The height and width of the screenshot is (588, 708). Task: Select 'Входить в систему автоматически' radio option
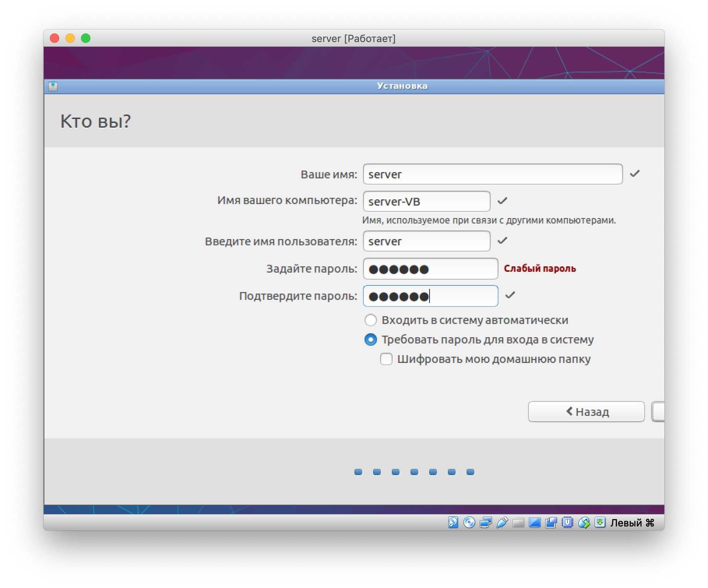pyautogui.click(x=370, y=320)
